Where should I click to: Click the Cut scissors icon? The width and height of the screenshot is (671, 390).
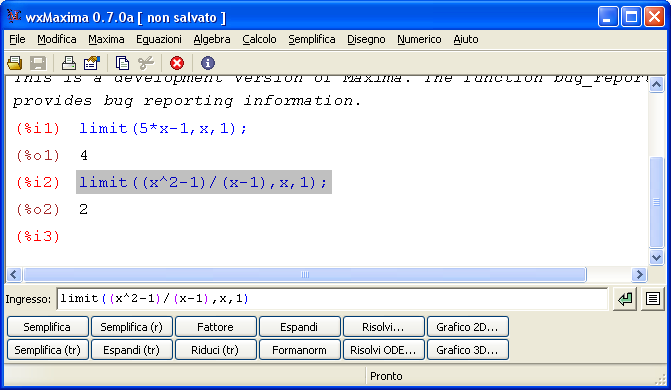[x=146, y=63]
